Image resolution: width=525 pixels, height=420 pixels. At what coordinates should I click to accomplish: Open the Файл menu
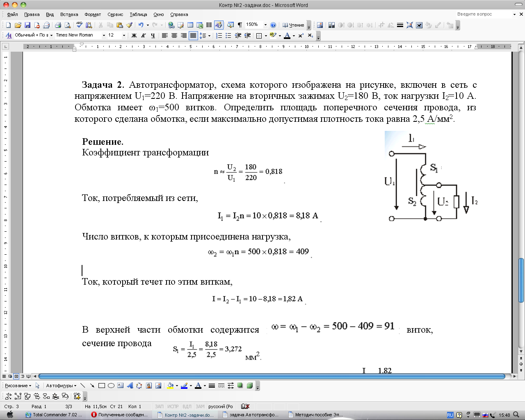click(x=12, y=14)
